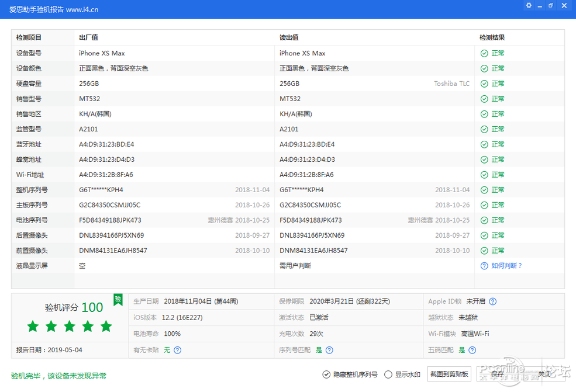The height and width of the screenshot is (392, 576).
Task: Click the help icon beside Apple ID锁
Action: pos(493,301)
